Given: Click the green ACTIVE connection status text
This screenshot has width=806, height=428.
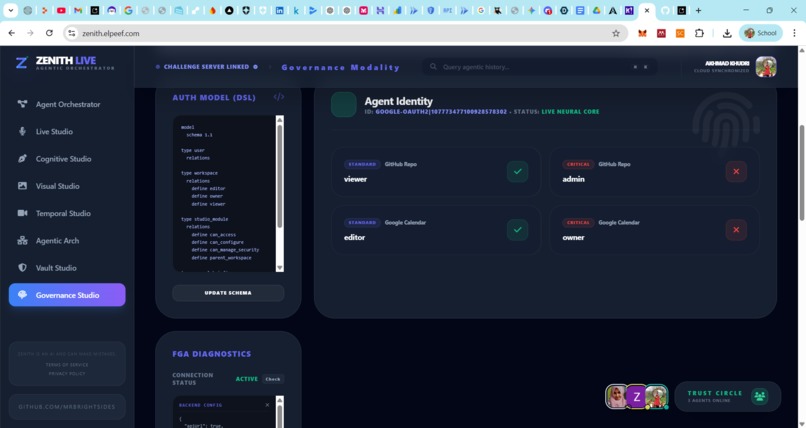Looking at the screenshot, I should pos(247,379).
